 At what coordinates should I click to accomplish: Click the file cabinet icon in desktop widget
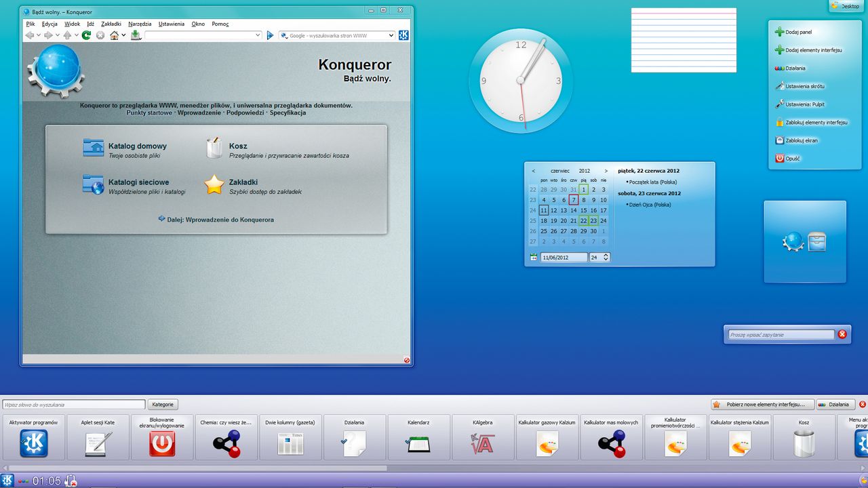point(816,242)
